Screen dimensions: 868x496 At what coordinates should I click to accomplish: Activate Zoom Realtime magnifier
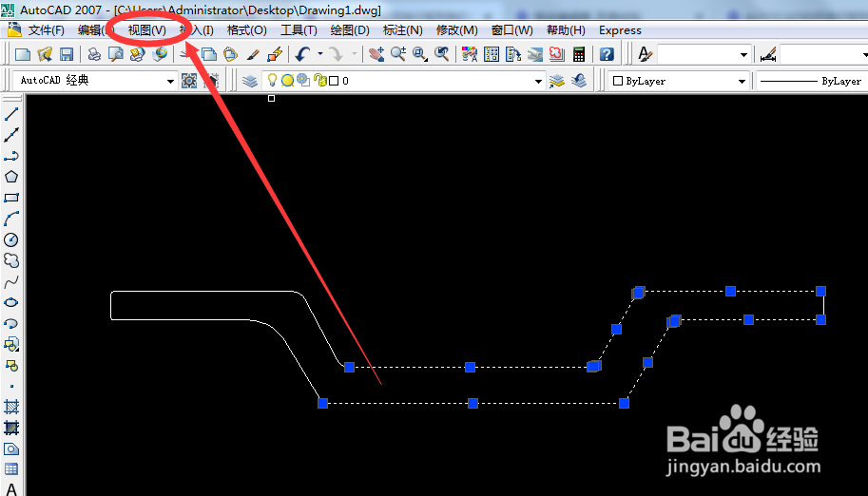[x=398, y=54]
